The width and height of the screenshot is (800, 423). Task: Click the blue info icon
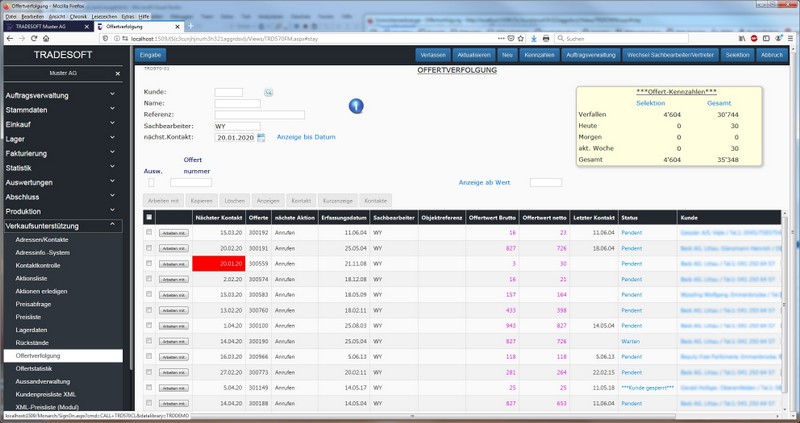point(355,106)
